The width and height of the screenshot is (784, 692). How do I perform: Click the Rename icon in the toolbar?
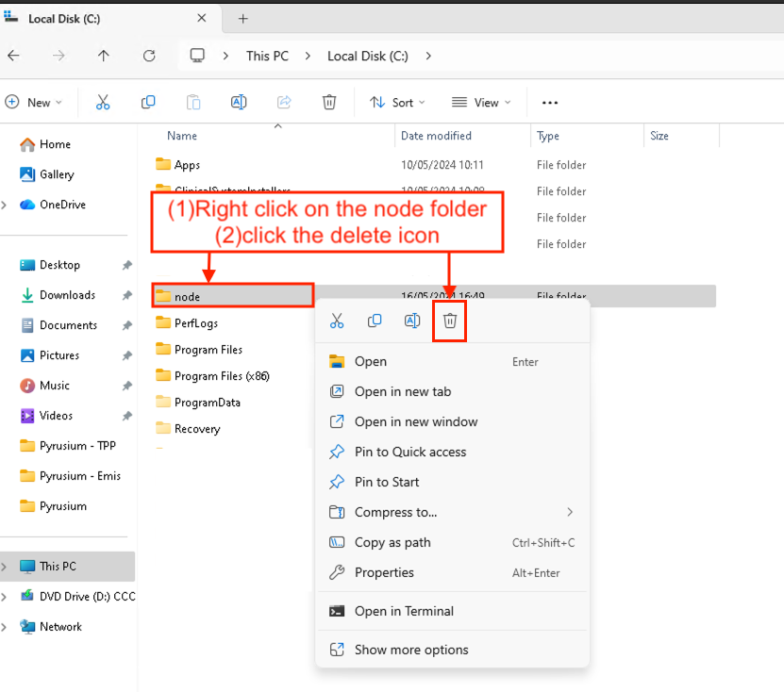click(x=239, y=103)
